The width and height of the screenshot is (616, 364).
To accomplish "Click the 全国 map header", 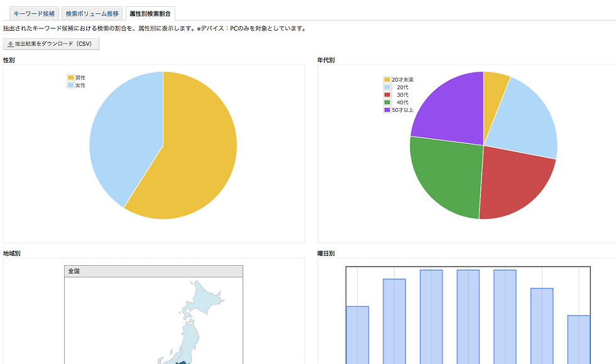I will coord(153,271).
